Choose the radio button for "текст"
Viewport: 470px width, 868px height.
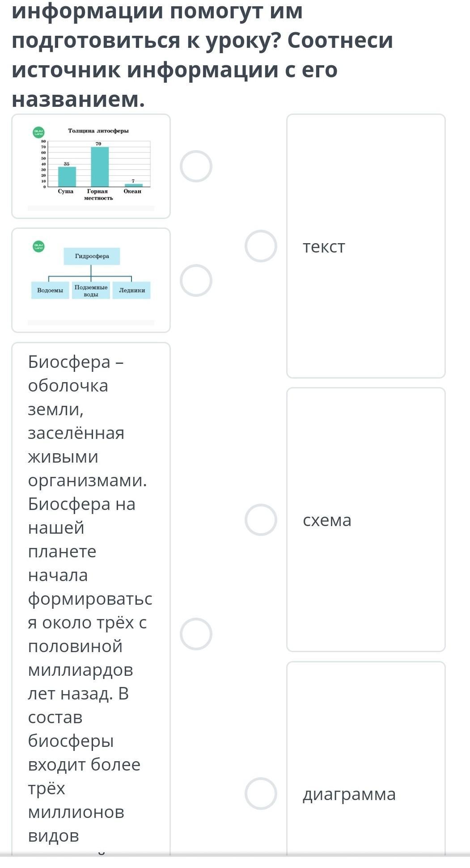tap(261, 246)
